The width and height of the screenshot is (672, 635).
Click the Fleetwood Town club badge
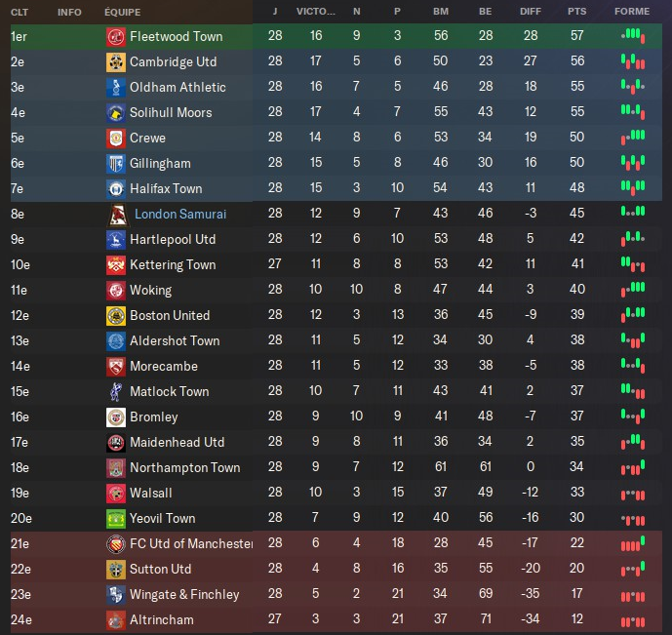click(115, 36)
